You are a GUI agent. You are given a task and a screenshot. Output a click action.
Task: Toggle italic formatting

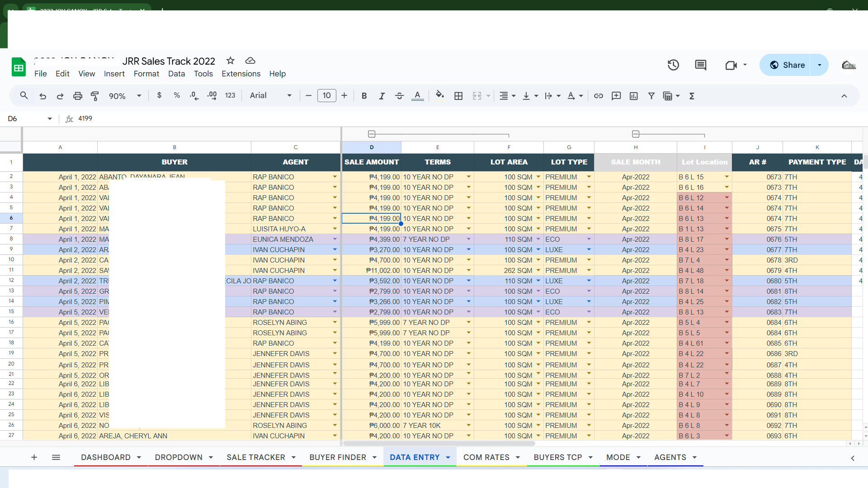[382, 96]
